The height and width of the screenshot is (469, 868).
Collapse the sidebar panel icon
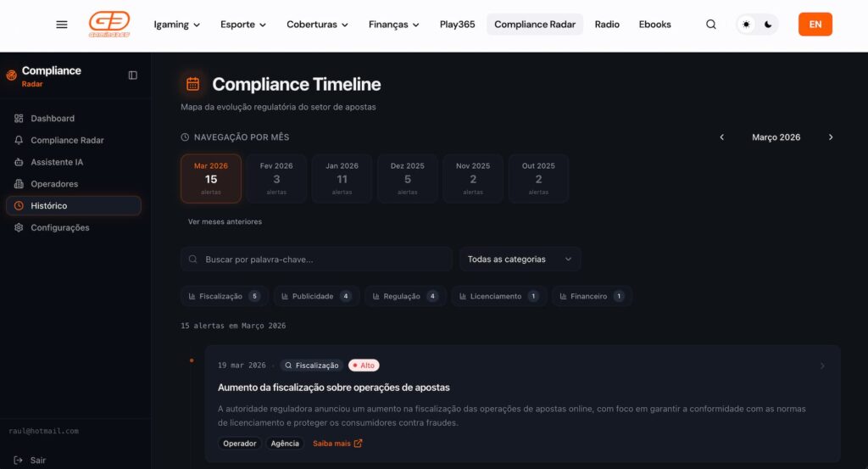point(133,75)
